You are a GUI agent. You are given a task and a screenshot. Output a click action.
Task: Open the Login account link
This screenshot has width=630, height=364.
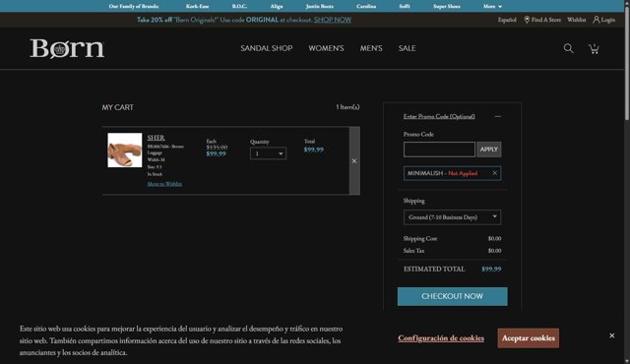click(603, 20)
